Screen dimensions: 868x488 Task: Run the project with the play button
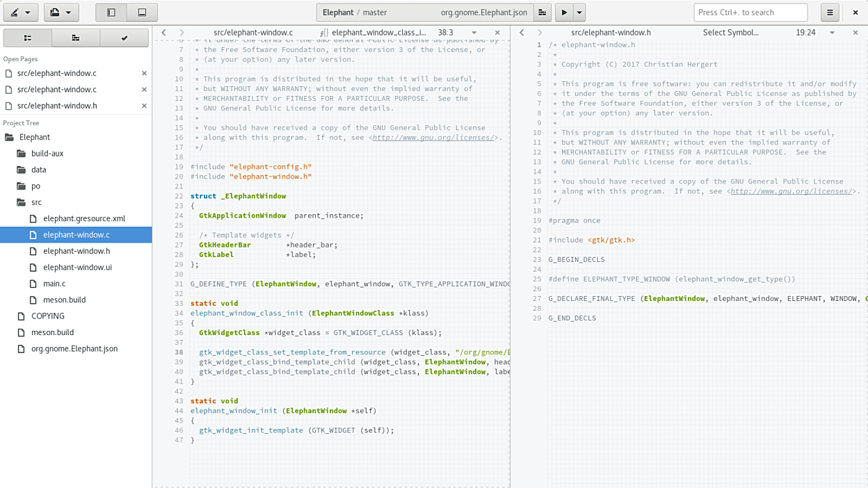coord(564,13)
